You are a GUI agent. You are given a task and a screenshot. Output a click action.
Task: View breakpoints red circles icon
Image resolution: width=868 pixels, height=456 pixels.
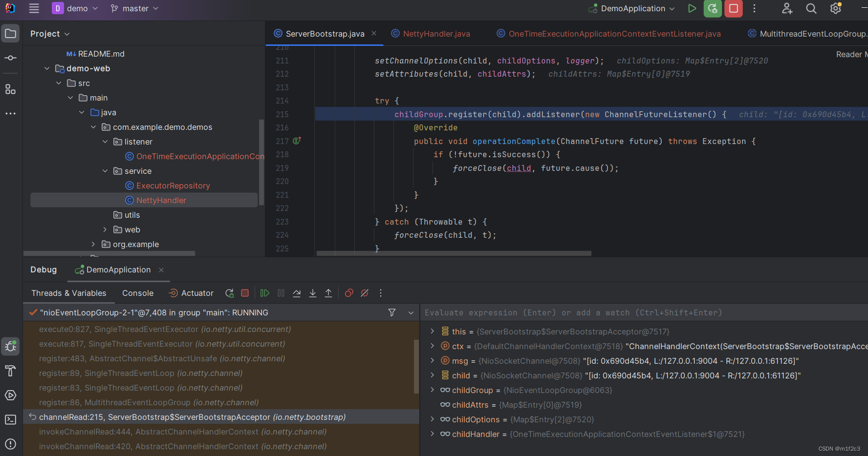click(349, 293)
